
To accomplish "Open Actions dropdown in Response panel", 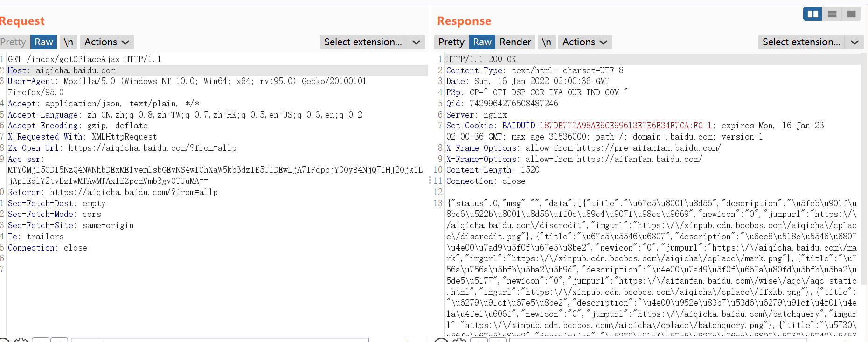I will tap(585, 42).
